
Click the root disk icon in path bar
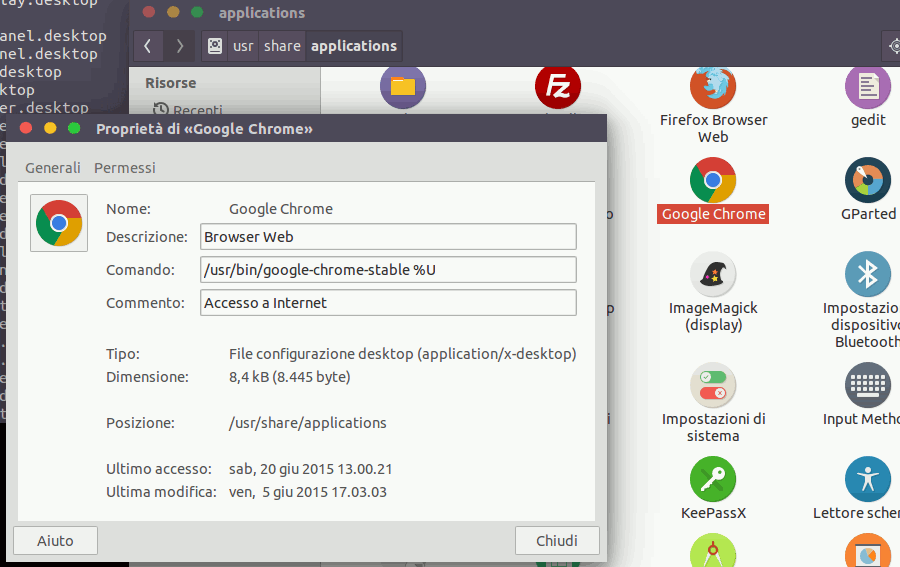215,46
